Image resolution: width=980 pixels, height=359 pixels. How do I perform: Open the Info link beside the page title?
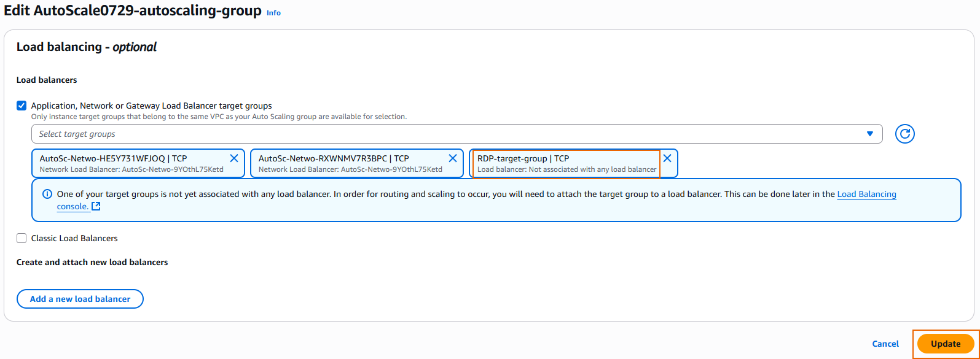pyautogui.click(x=273, y=13)
